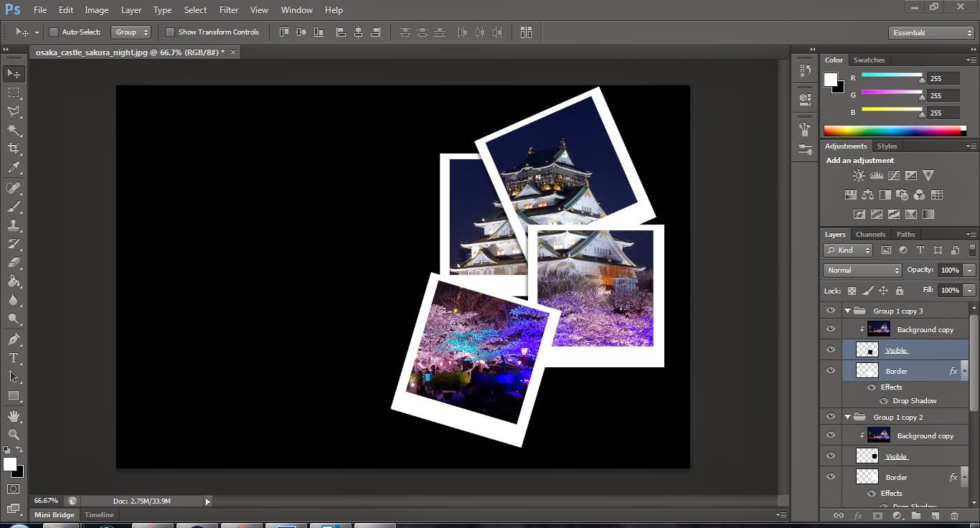Add a Levels adjustment

[876, 175]
